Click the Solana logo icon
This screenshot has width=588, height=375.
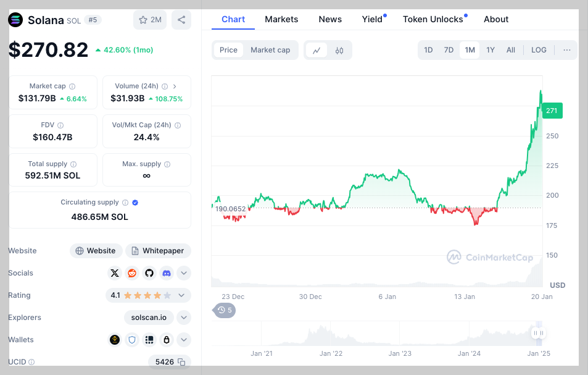pos(15,20)
